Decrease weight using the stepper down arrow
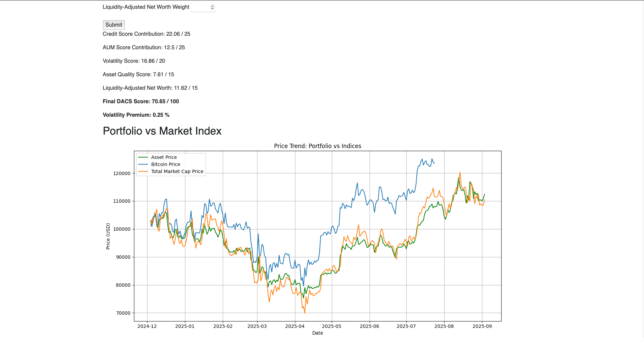Viewport: 644px width, 338px height. (x=212, y=8)
